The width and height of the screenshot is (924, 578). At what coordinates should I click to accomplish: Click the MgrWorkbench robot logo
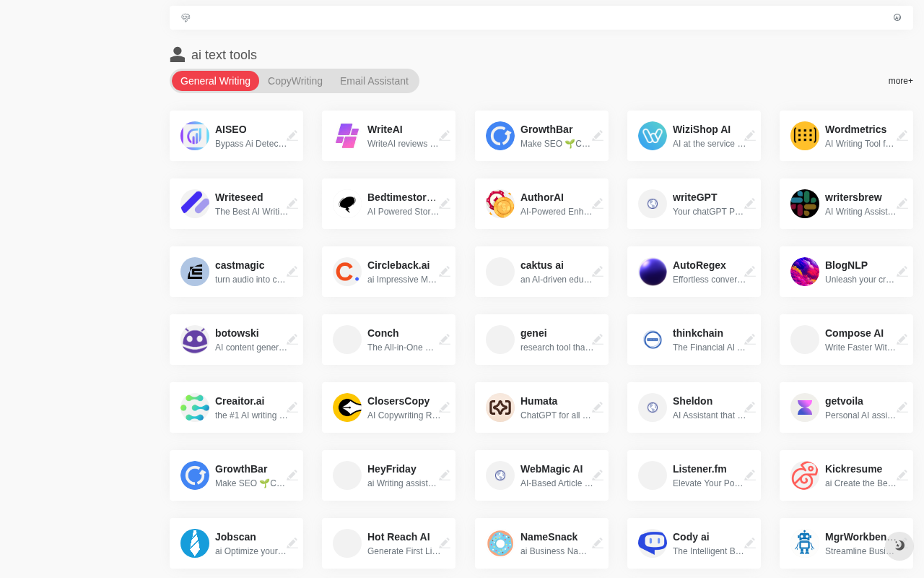click(805, 543)
